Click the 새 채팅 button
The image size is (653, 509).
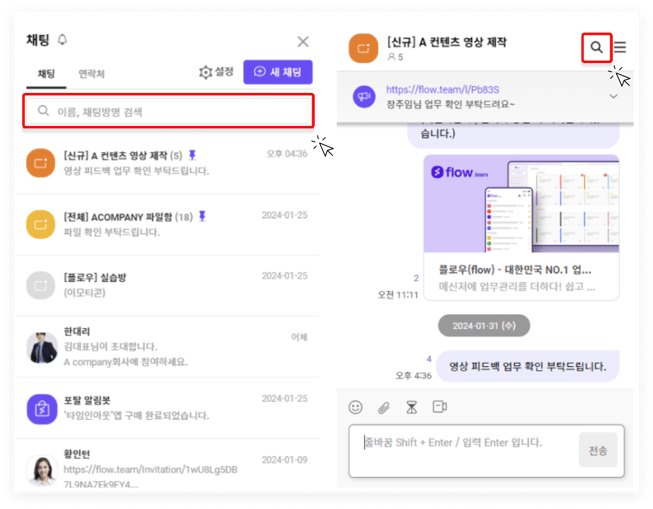[277, 72]
